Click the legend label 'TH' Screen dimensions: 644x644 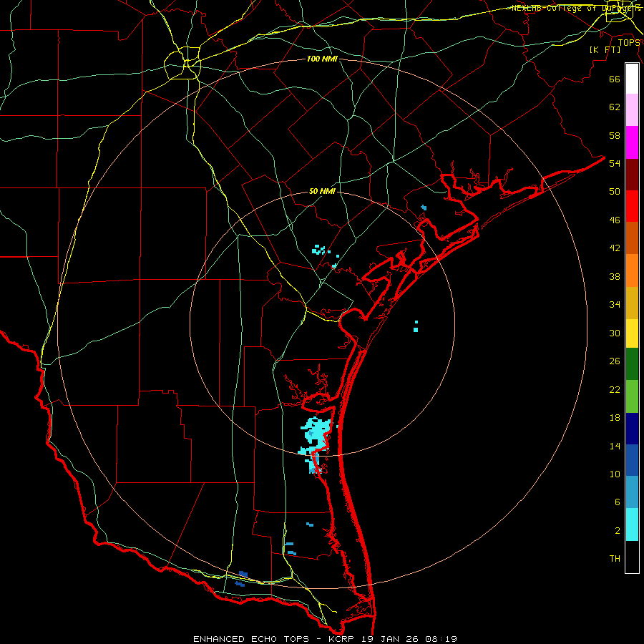tap(615, 558)
